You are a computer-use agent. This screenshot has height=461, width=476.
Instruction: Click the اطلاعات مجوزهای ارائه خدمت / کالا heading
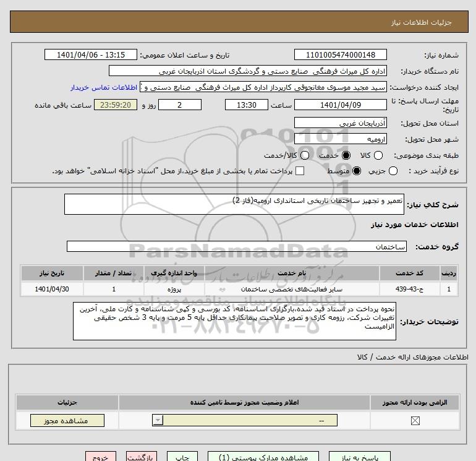tap(412, 357)
